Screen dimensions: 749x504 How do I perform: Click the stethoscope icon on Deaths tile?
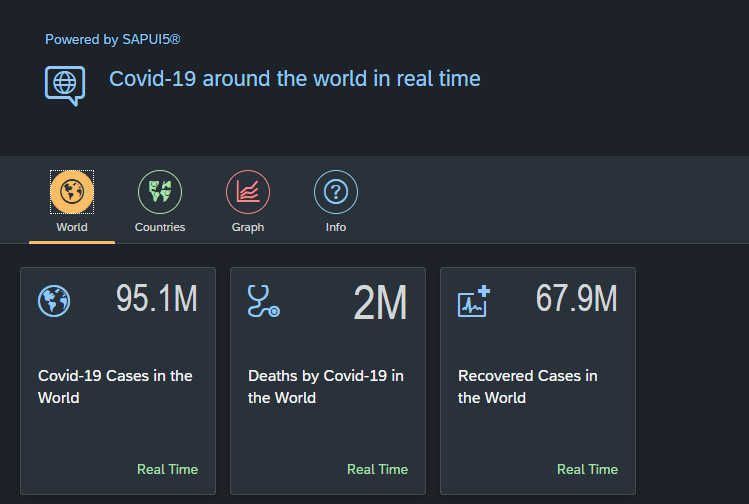click(x=264, y=301)
